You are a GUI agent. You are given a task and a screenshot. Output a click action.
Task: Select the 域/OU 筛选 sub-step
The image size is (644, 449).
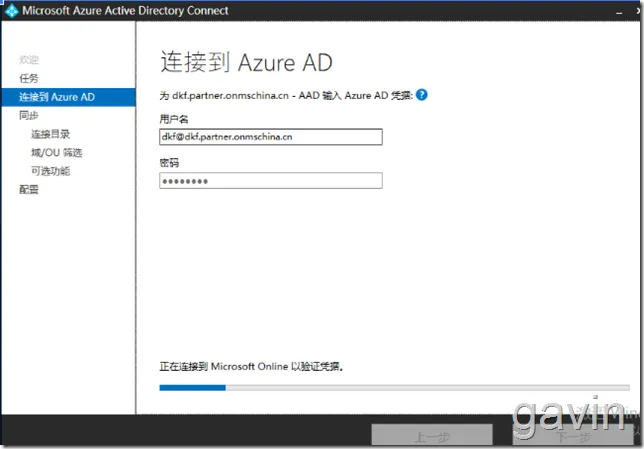pos(57,153)
